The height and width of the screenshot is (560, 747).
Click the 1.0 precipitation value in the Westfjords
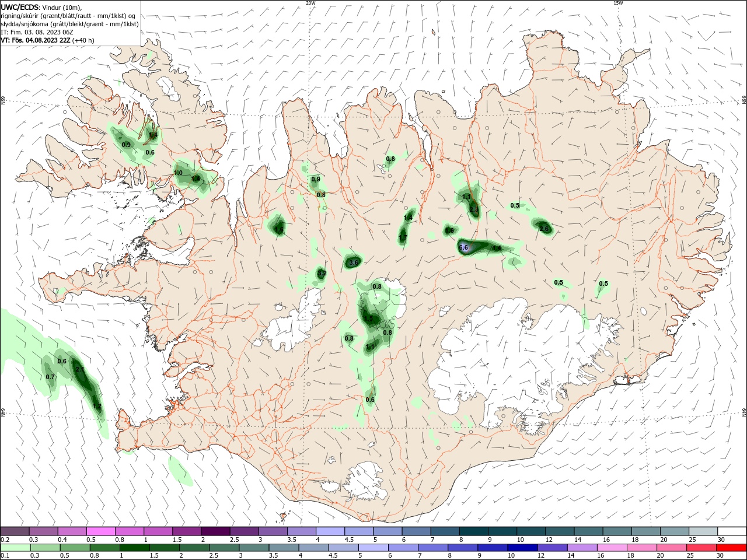[179, 173]
